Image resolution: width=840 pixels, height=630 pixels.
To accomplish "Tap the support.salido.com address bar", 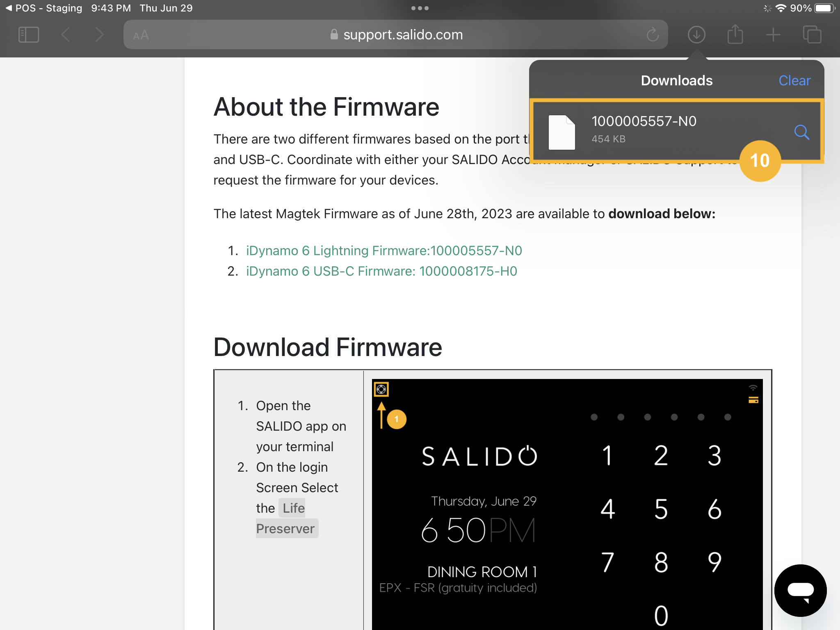I will [395, 34].
